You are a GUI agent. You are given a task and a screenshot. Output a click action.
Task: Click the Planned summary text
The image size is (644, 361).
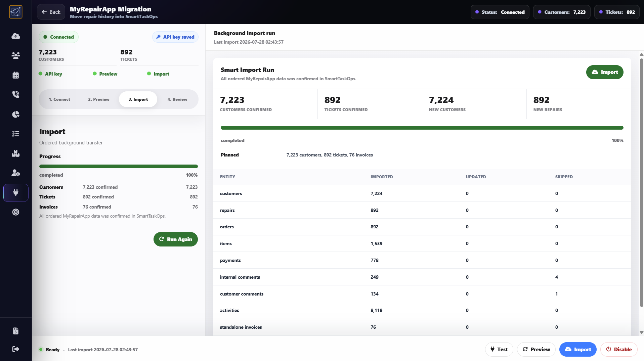(330, 155)
